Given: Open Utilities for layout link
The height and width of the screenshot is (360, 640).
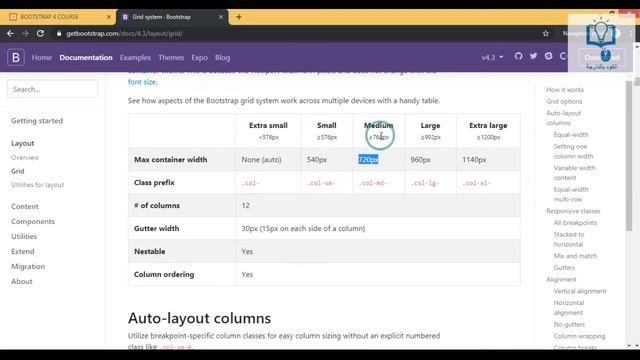Looking at the screenshot, I should click(38, 184).
